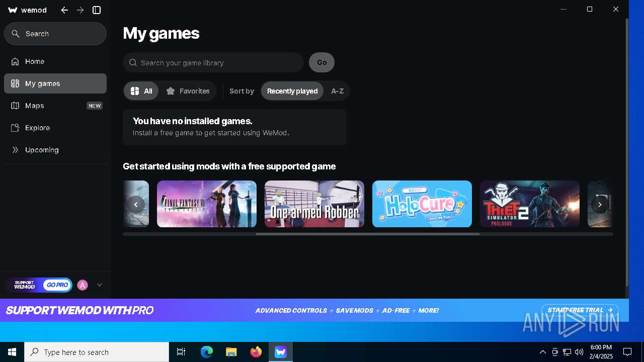Open the Windows Start menu

[12, 352]
